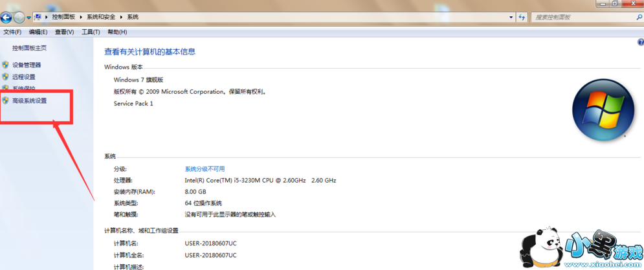Open the 文件(F) menu
This screenshot has height=270, width=644.
coord(12,32)
